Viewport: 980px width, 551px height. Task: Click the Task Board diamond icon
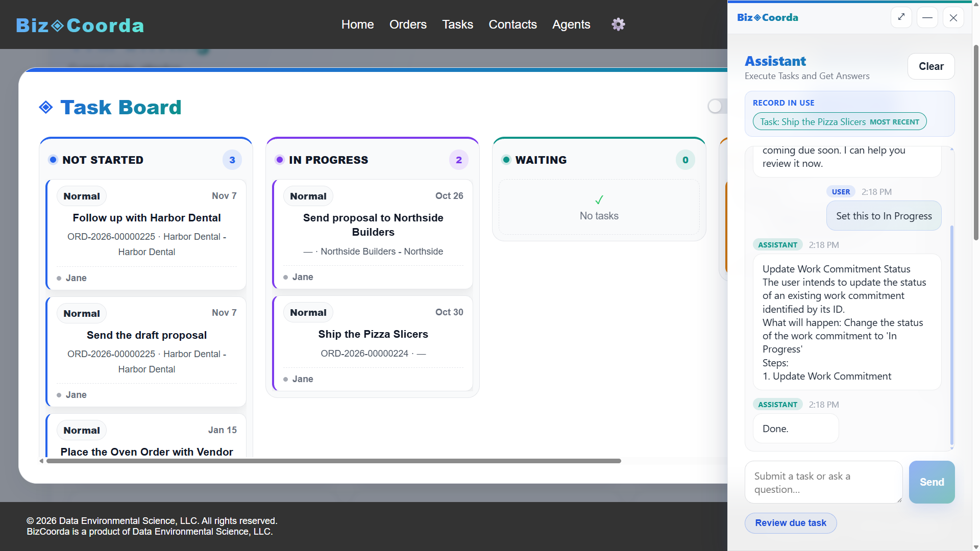pos(46,107)
